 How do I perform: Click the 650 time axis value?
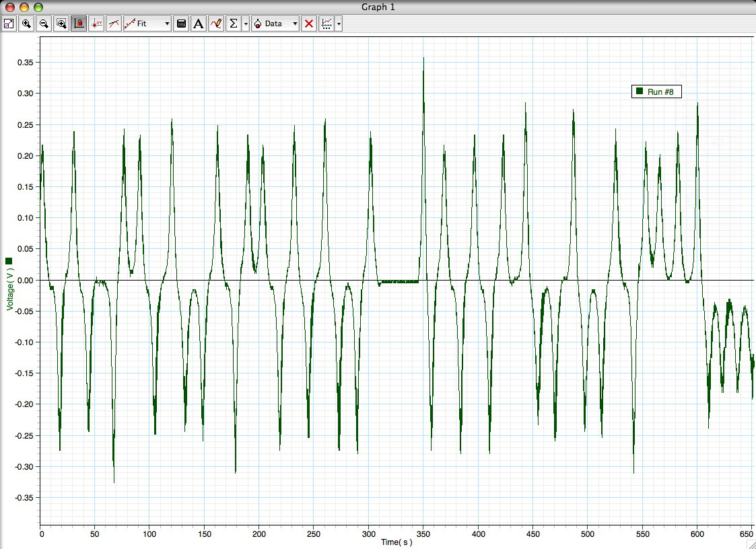point(745,534)
